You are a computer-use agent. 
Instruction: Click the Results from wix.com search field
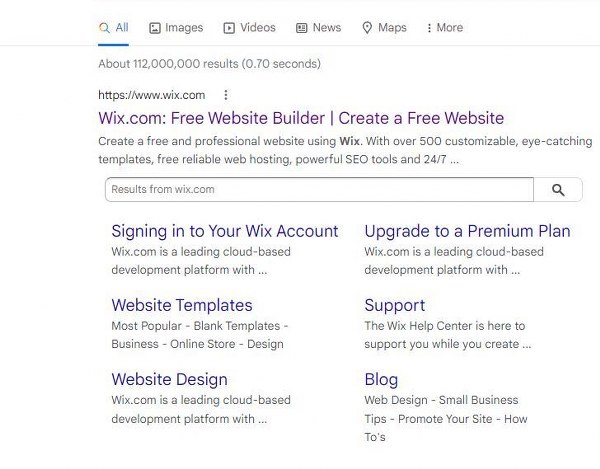[x=319, y=189]
